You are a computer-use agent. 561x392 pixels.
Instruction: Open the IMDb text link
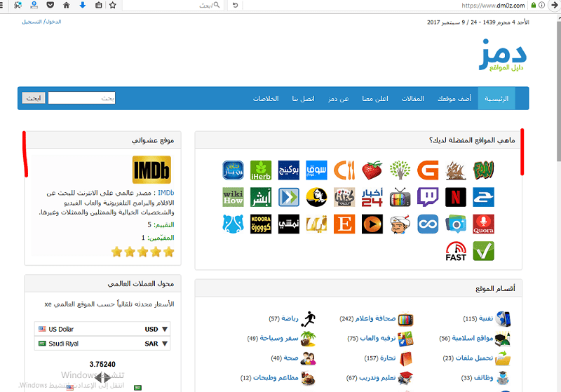(166, 193)
